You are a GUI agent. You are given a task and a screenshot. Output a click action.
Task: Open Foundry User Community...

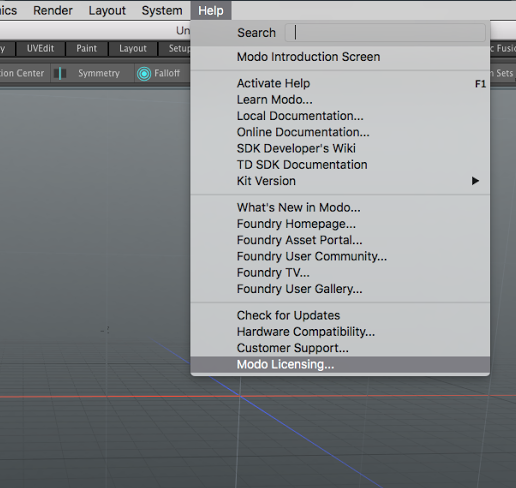tap(340, 256)
